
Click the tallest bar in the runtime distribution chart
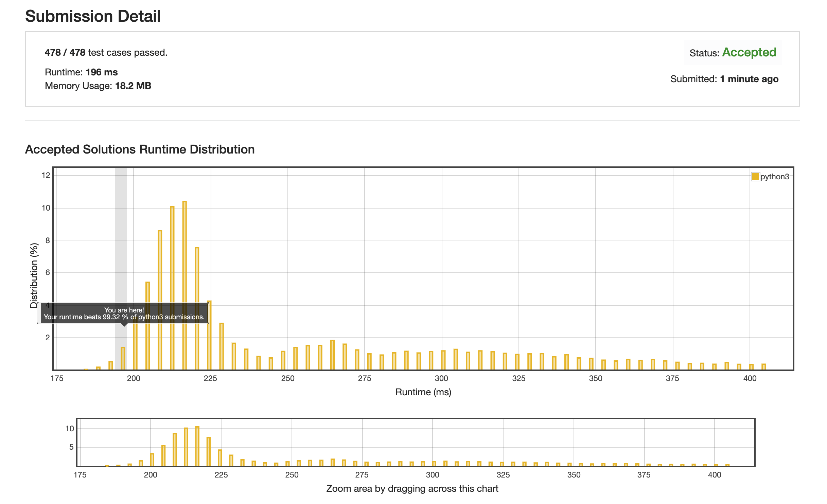point(184,285)
